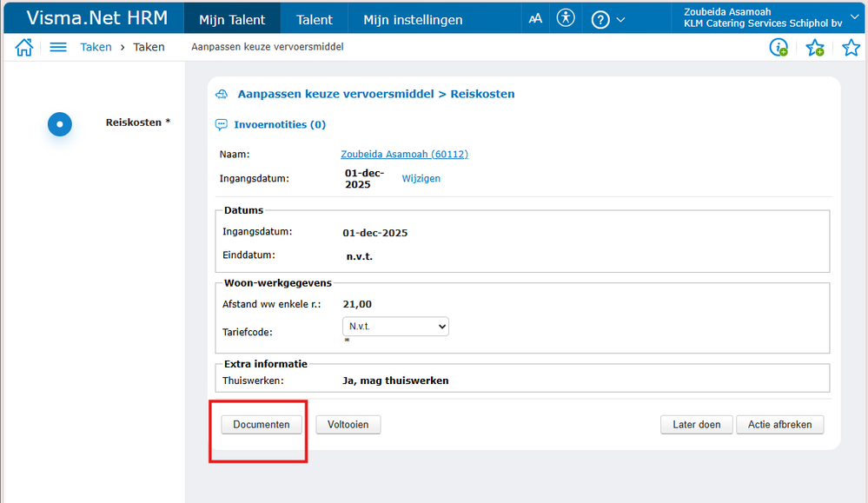Open the Mijn instellingen tab
Image resolution: width=868 pixels, height=503 pixels.
coord(413,20)
